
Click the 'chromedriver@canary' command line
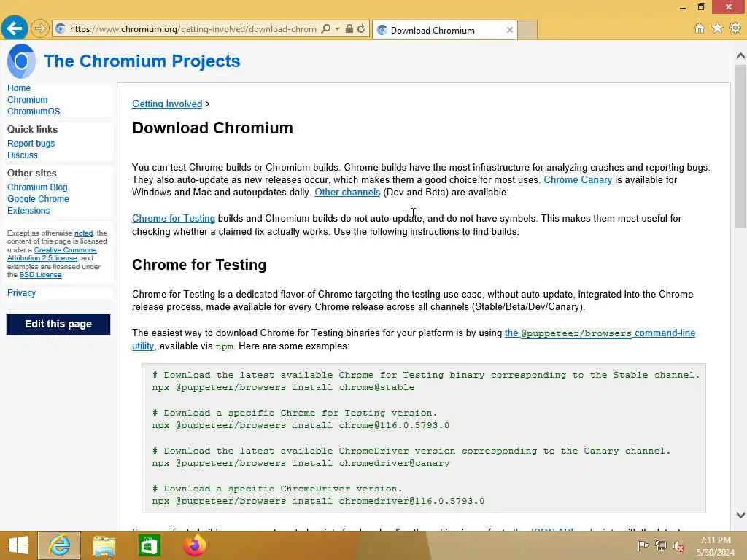tap(301, 463)
